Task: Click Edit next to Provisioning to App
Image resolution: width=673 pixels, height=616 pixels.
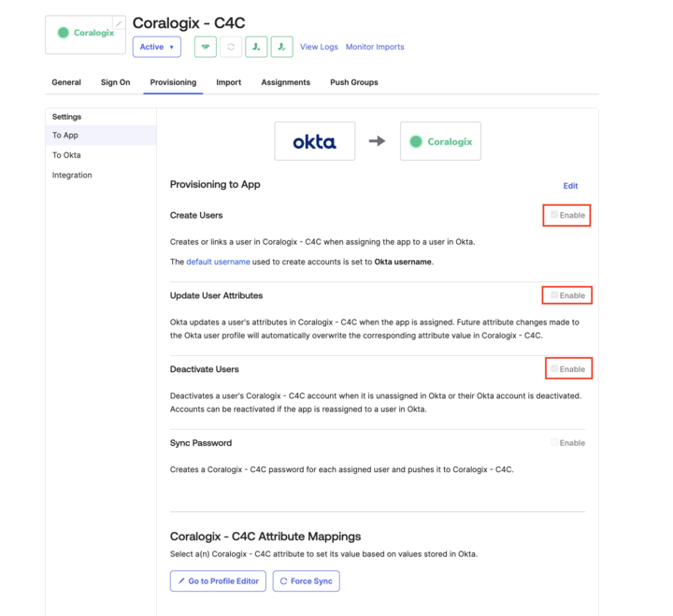Action: click(570, 186)
